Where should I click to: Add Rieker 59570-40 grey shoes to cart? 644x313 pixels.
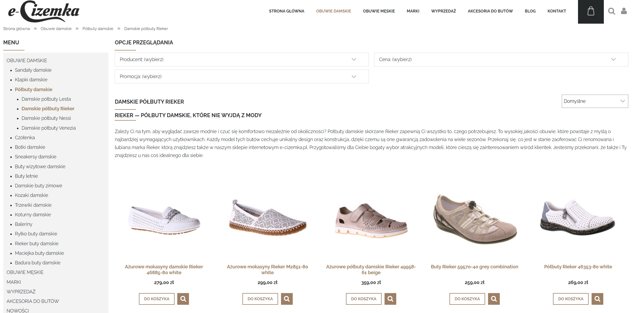point(467,299)
